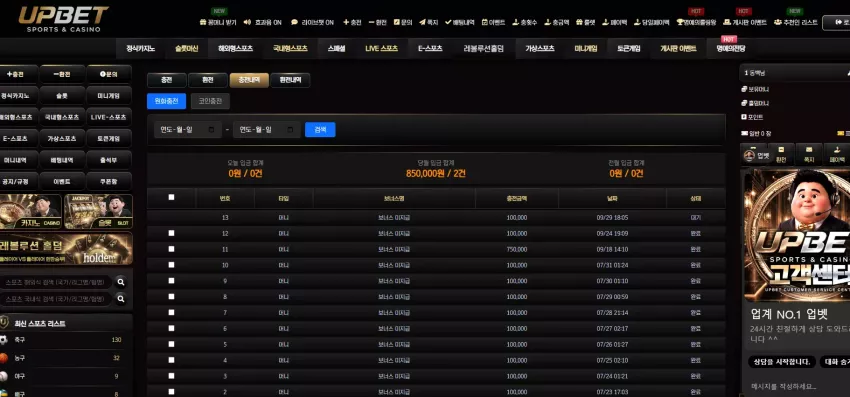
Task: Open the LIVE 스포츠 main navigation tab
Action: pyautogui.click(x=381, y=48)
